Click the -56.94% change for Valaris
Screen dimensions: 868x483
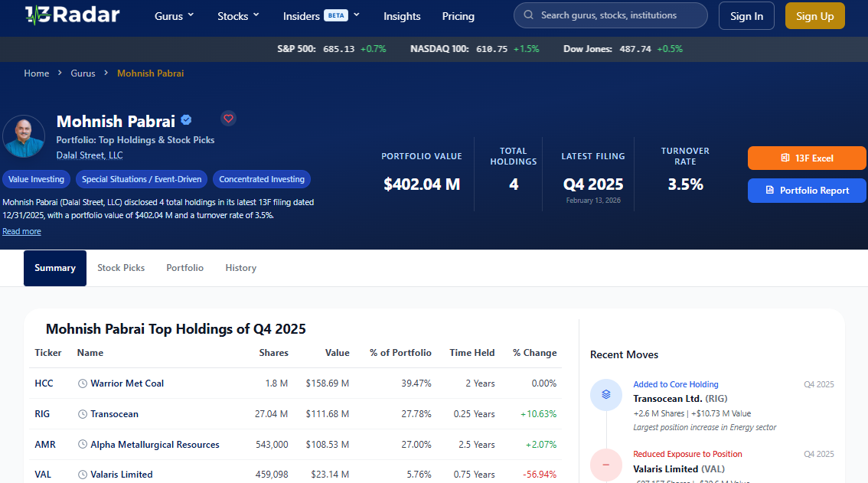coord(540,475)
